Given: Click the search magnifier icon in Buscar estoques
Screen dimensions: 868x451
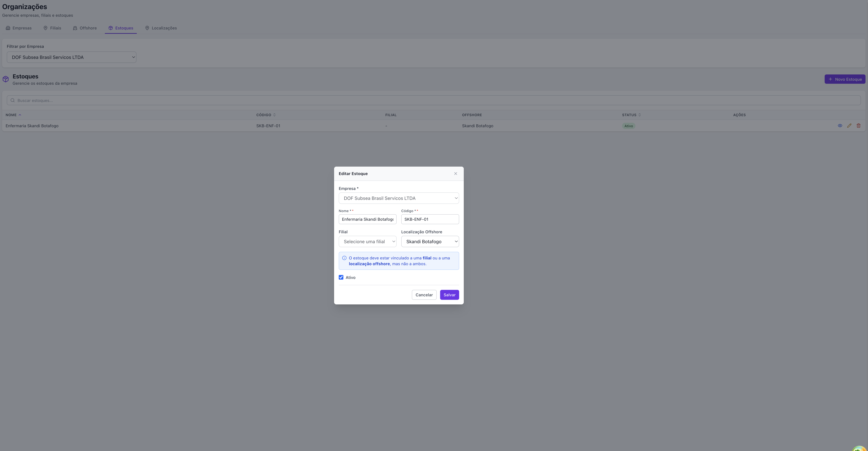Looking at the screenshot, I should pos(12,100).
